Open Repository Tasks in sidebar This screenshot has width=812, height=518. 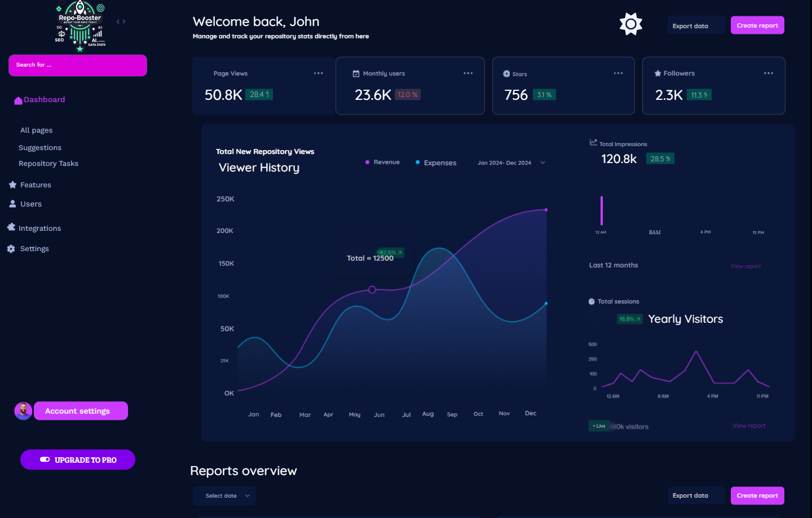48,164
